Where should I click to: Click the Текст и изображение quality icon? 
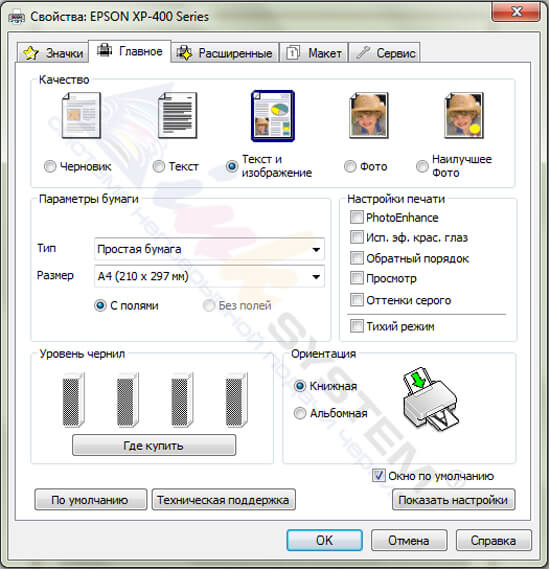coord(273,116)
